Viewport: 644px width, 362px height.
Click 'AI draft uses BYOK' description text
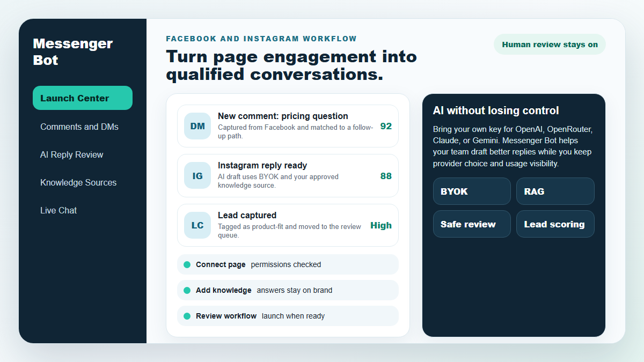pos(278,181)
